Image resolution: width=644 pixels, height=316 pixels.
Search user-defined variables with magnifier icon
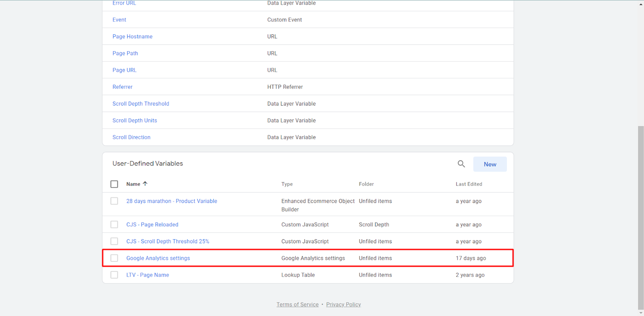tap(461, 164)
